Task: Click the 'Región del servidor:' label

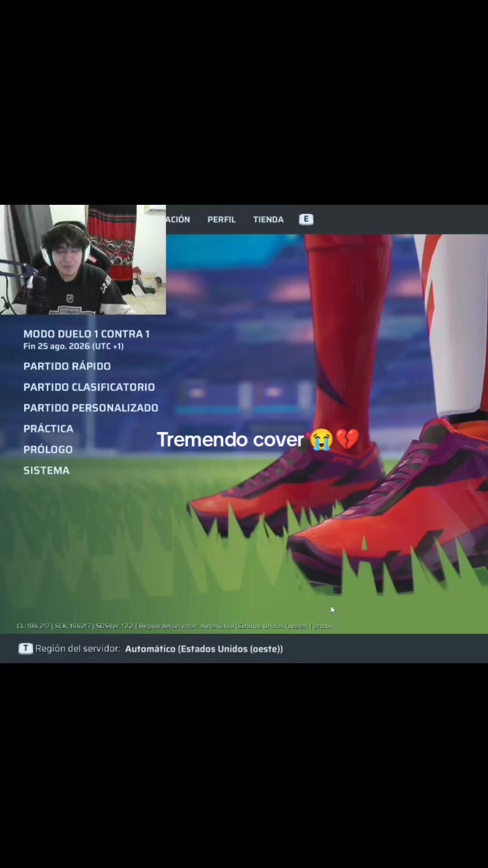Action: tap(78, 649)
